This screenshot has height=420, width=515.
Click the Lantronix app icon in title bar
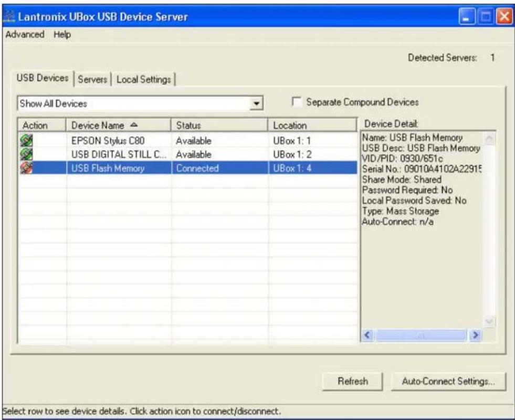pyautogui.click(x=9, y=17)
